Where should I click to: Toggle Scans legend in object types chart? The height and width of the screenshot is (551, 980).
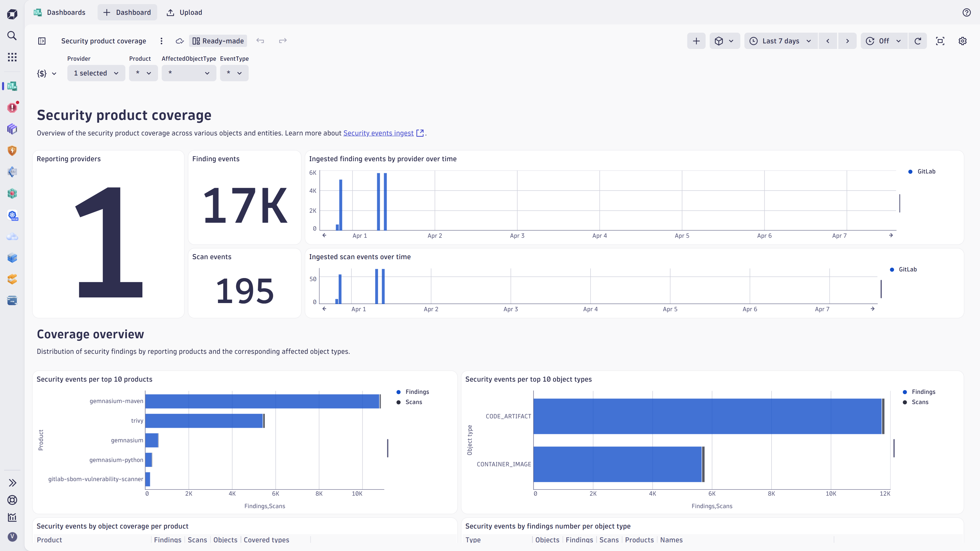(x=916, y=402)
